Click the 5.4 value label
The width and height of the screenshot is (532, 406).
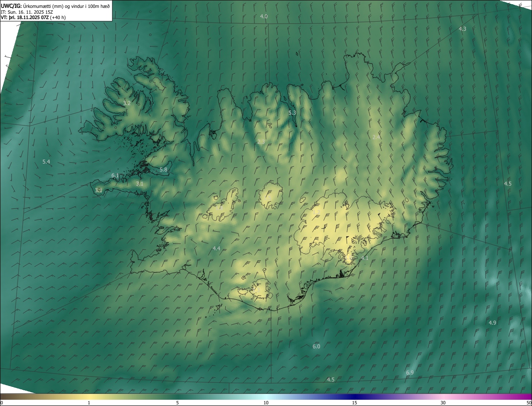tap(46, 161)
